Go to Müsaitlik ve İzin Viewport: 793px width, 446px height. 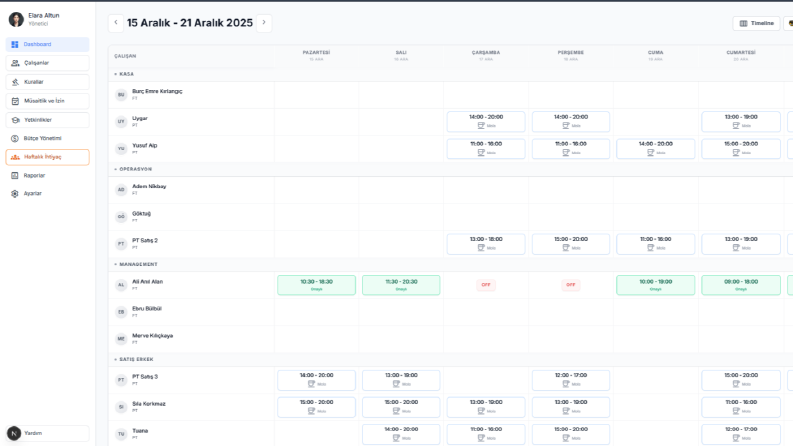pos(48,101)
